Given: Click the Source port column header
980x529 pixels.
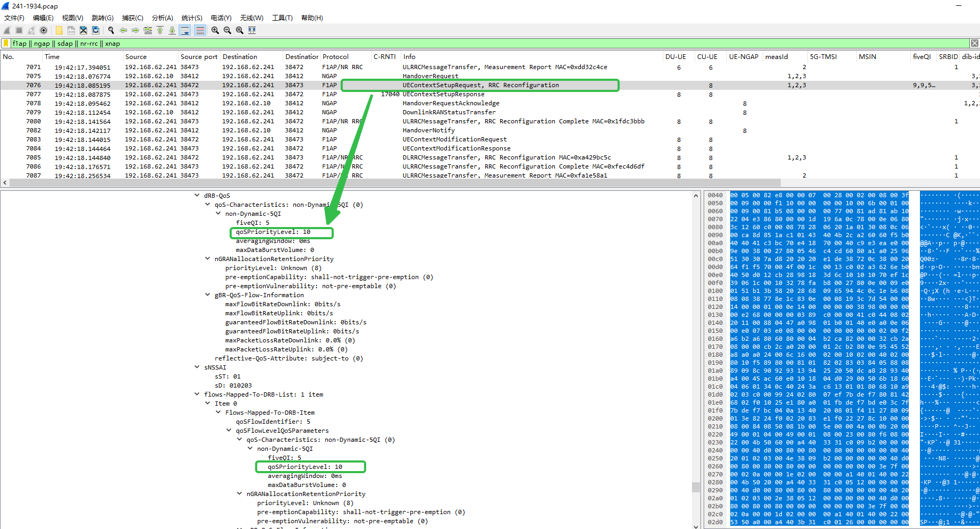Looking at the screenshot, I should pyautogui.click(x=199, y=57).
